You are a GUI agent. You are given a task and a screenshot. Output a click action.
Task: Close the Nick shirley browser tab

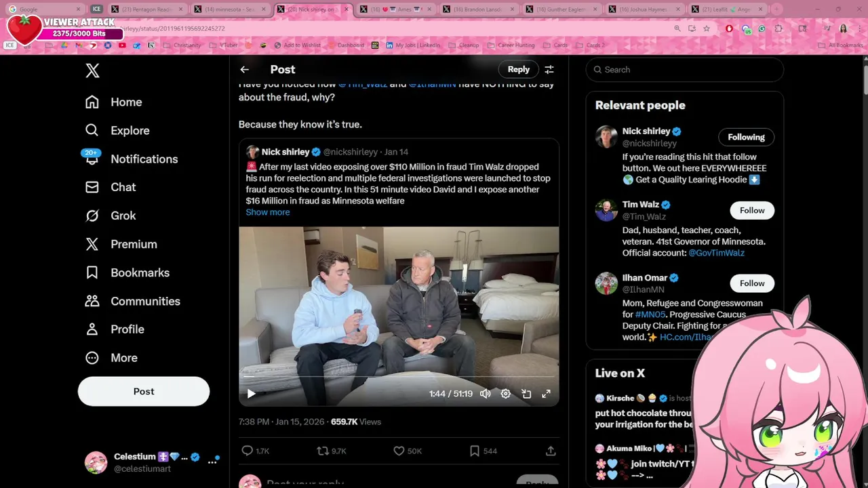(347, 9)
